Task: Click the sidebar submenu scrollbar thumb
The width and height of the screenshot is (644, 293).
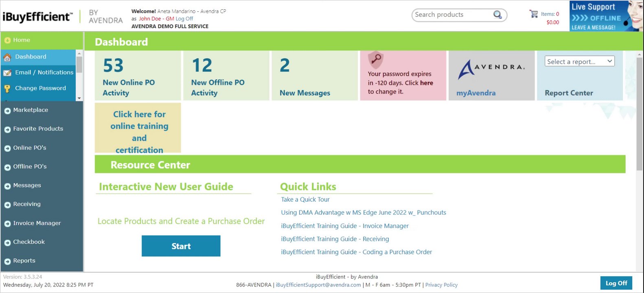Action: pyautogui.click(x=79, y=65)
